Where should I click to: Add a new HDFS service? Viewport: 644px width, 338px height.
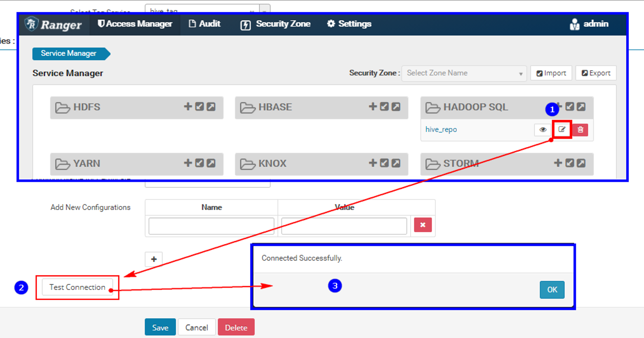point(188,106)
